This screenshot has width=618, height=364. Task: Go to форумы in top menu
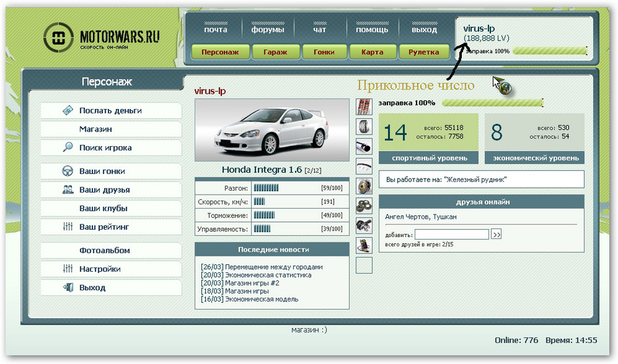[x=268, y=29]
